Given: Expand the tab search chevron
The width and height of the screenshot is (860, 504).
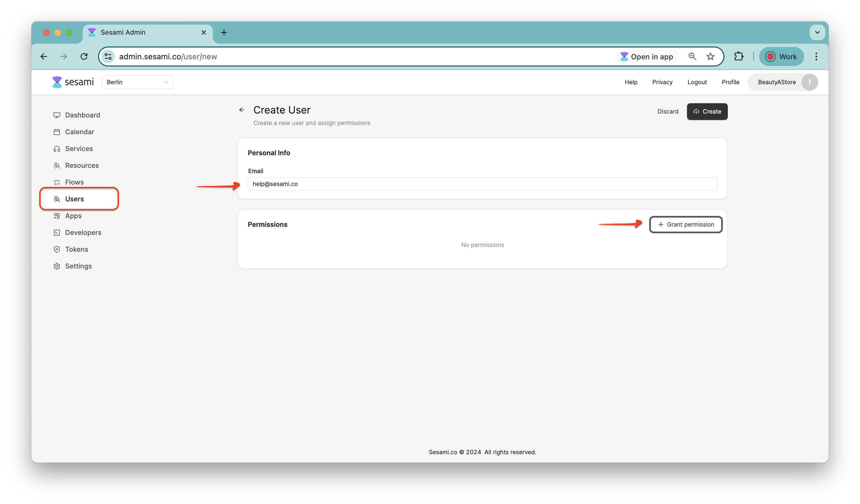Looking at the screenshot, I should point(817,32).
